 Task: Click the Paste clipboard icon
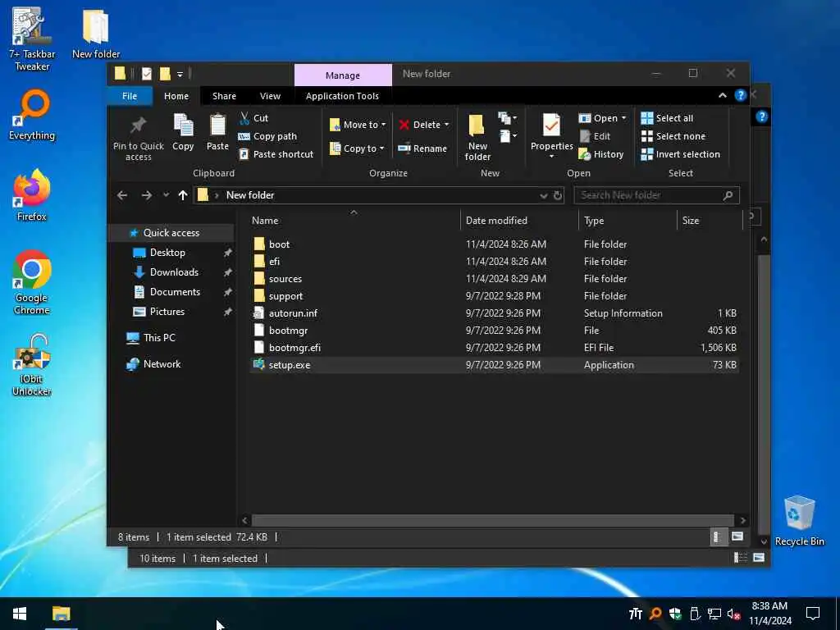coord(217,126)
